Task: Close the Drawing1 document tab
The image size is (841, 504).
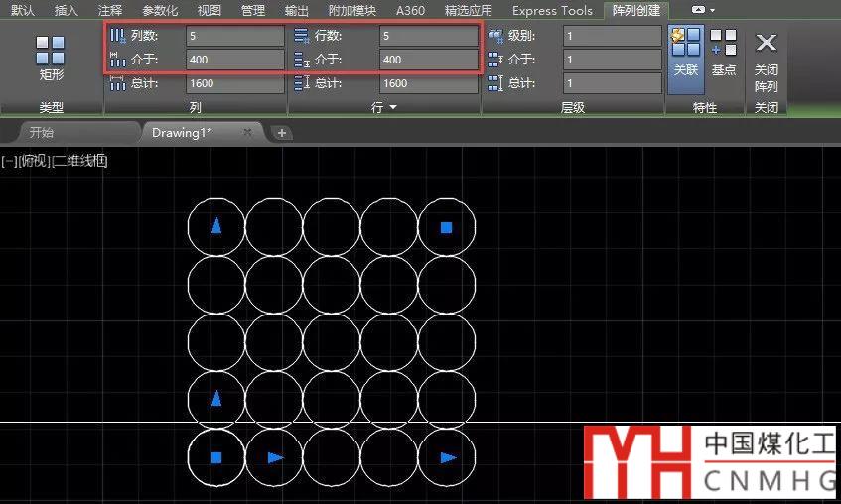Action: click(x=247, y=132)
